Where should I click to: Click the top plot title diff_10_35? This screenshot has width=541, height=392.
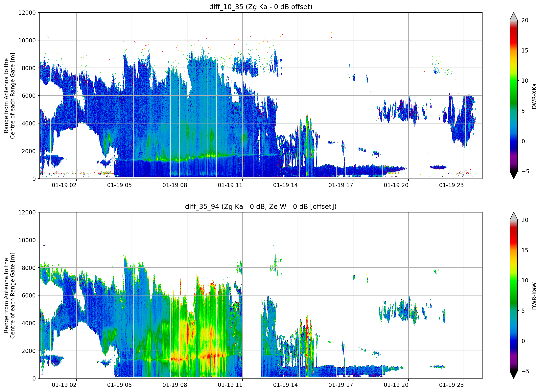click(x=261, y=7)
